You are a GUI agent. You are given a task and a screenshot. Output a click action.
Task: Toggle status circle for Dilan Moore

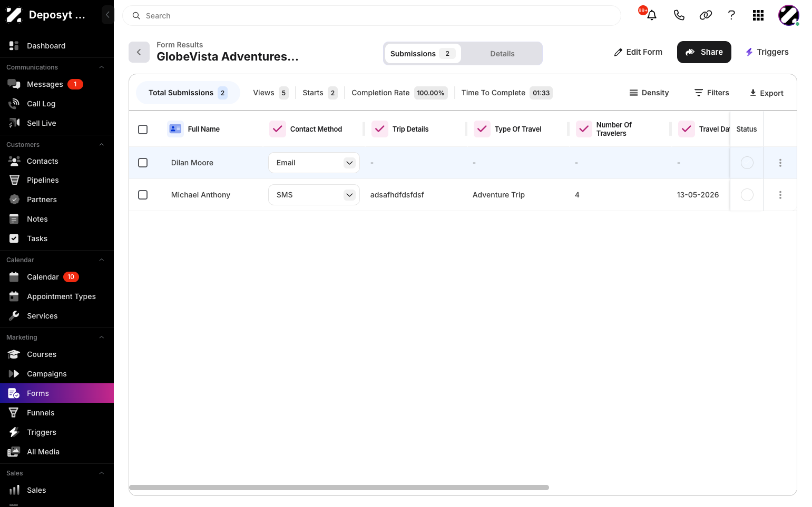click(x=747, y=163)
